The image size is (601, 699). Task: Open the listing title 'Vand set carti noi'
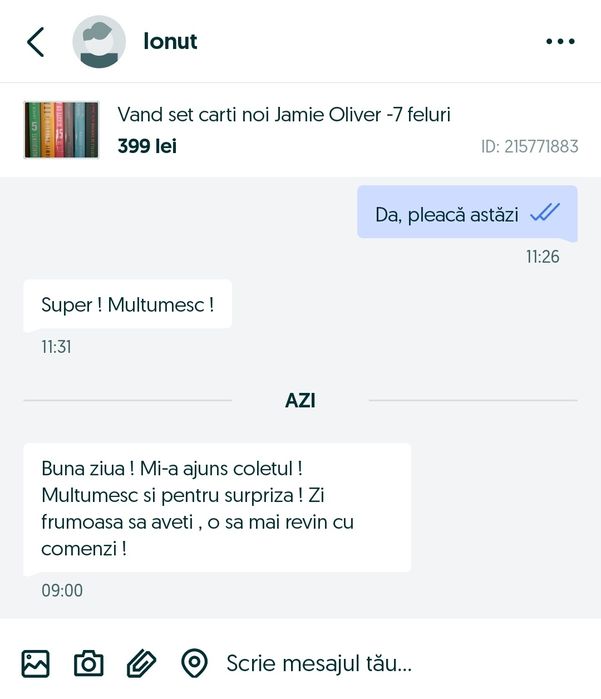(x=284, y=115)
